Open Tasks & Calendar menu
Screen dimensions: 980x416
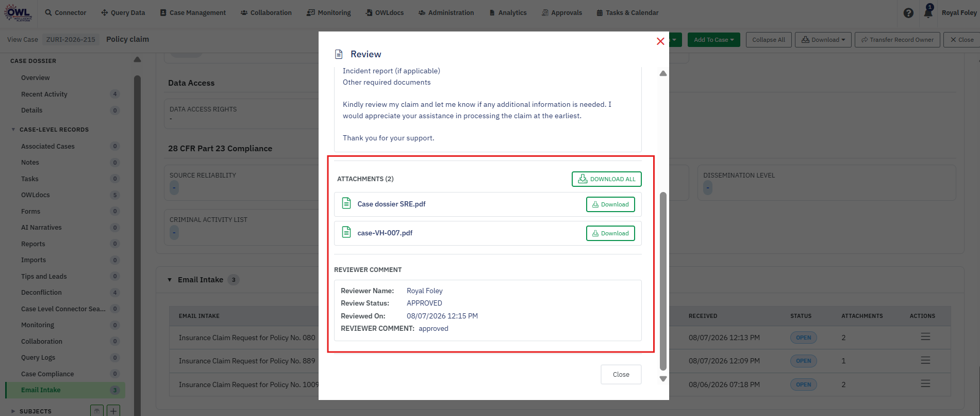coord(627,13)
